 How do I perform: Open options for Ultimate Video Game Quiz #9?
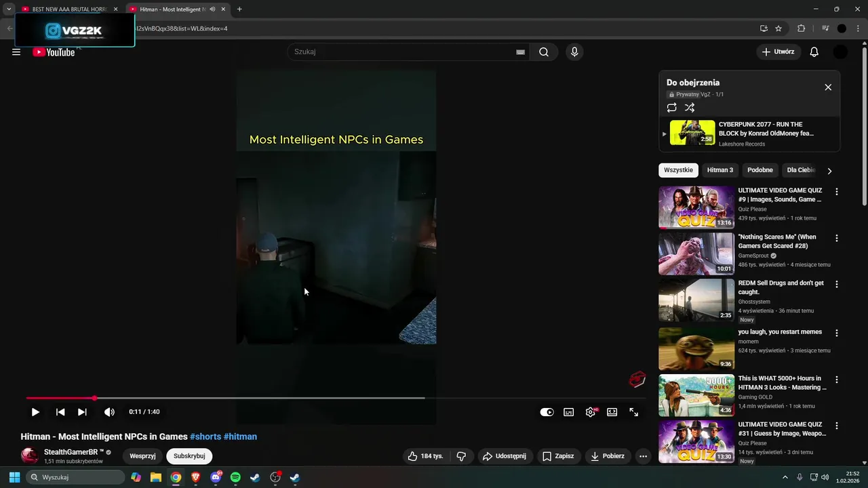tap(836, 192)
